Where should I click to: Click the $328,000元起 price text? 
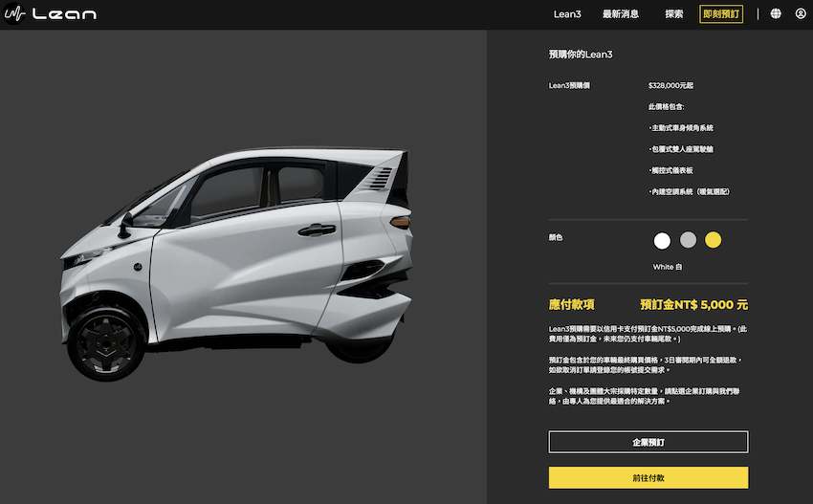point(670,85)
